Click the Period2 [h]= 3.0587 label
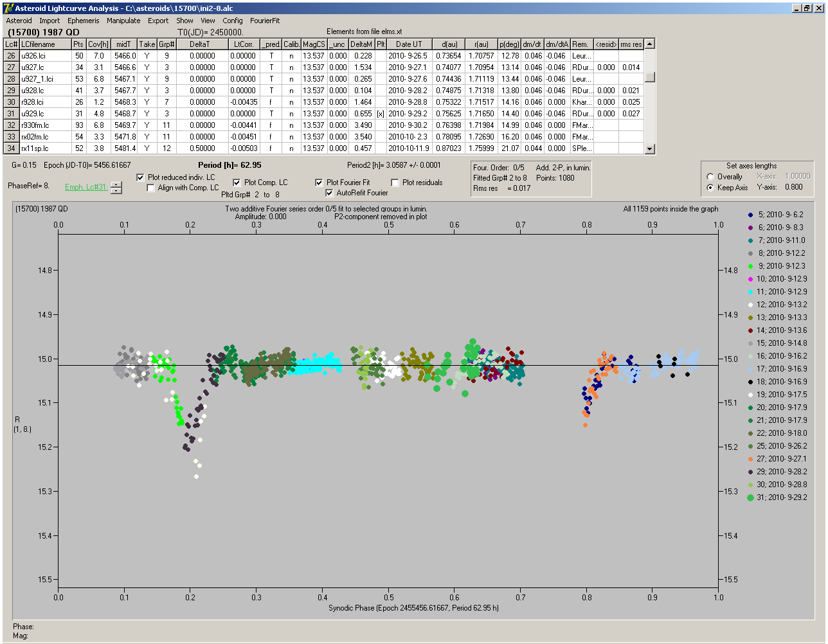This screenshot has width=828, height=644. [x=394, y=165]
